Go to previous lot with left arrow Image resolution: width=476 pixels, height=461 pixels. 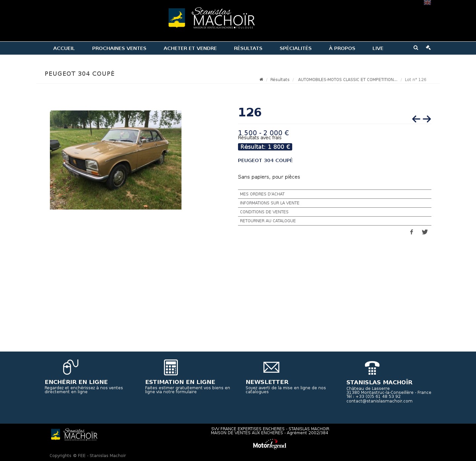pos(416,119)
